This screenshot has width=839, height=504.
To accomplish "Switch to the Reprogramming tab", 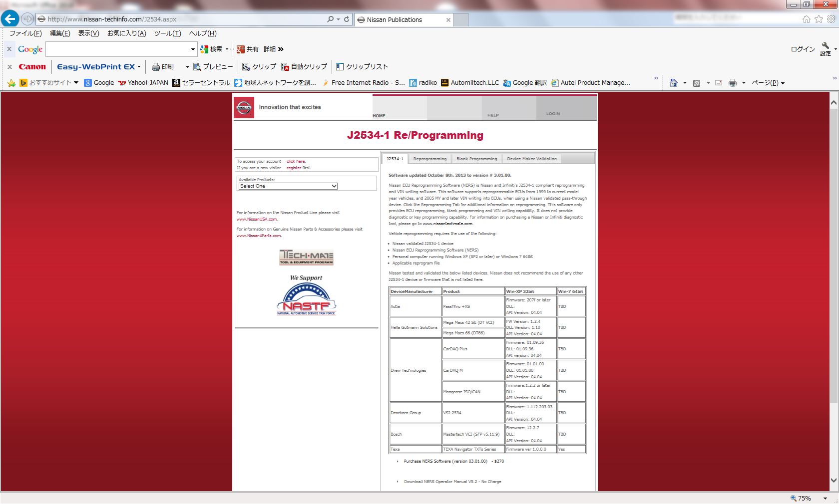I will [x=430, y=159].
